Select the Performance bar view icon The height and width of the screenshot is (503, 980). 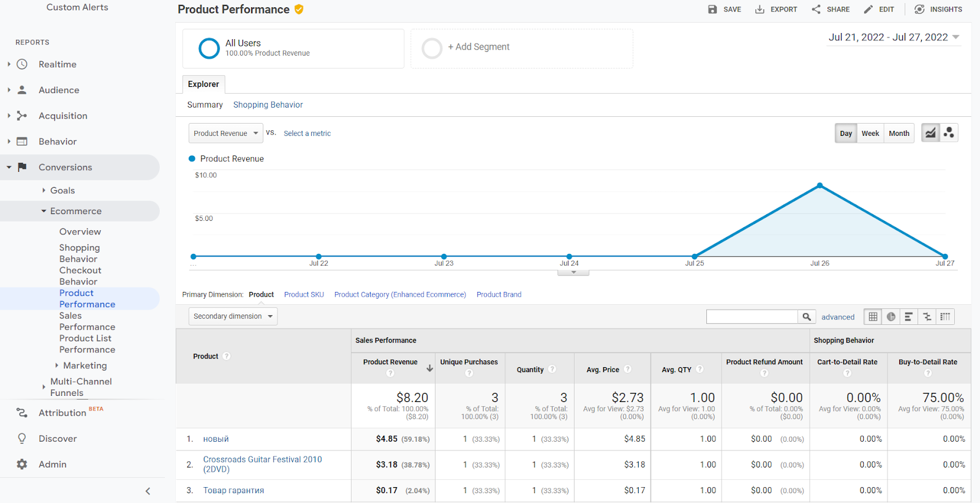pyautogui.click(x=909, y=317)
